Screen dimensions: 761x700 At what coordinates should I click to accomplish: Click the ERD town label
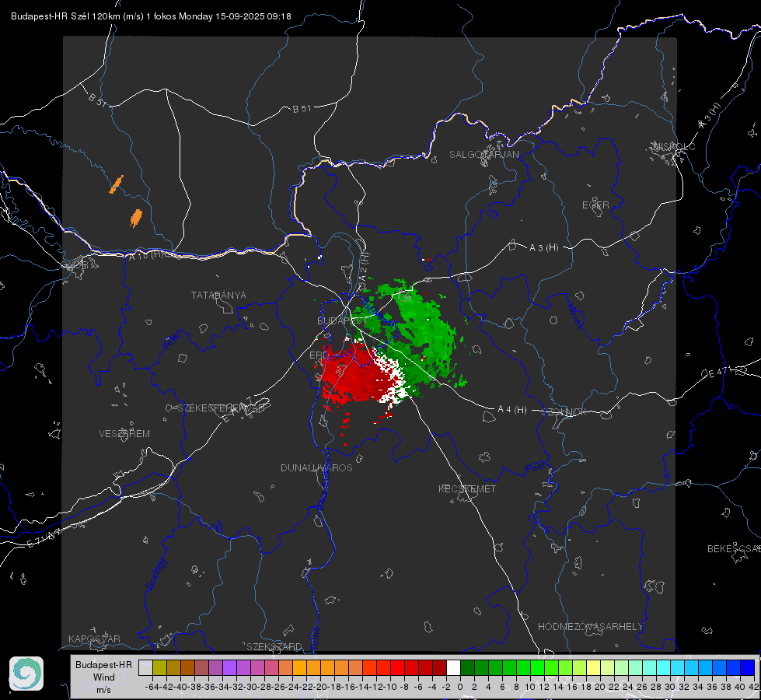coord(319,355)
